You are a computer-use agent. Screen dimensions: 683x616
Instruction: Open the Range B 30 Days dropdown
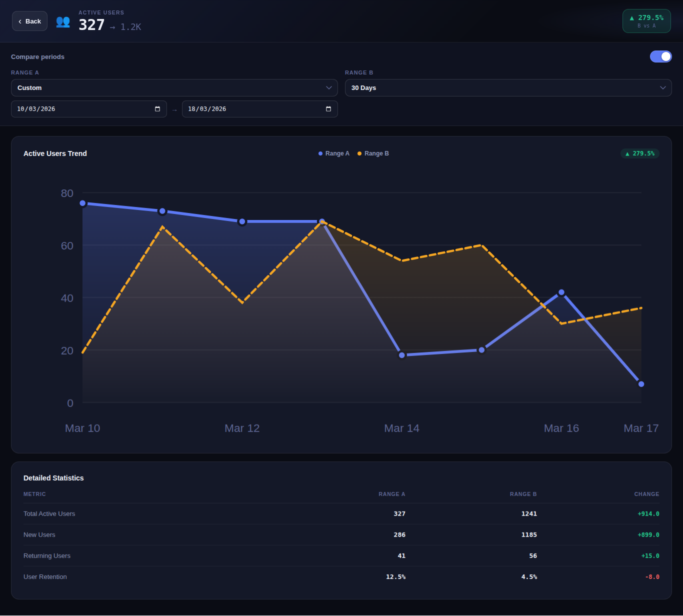point(508,87)
